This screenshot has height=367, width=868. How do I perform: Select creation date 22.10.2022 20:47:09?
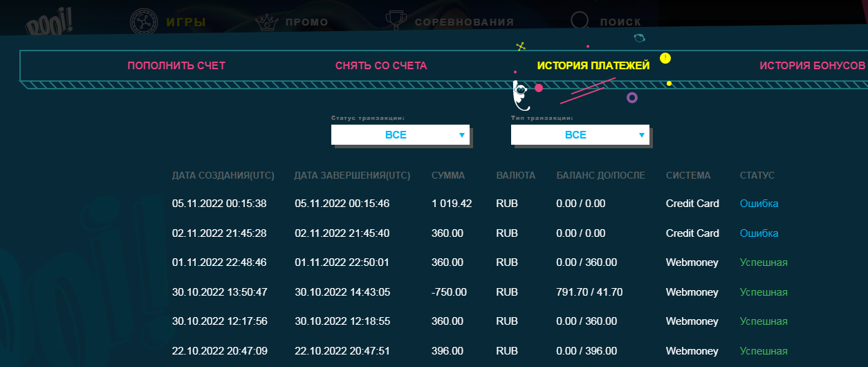point(219,351)
